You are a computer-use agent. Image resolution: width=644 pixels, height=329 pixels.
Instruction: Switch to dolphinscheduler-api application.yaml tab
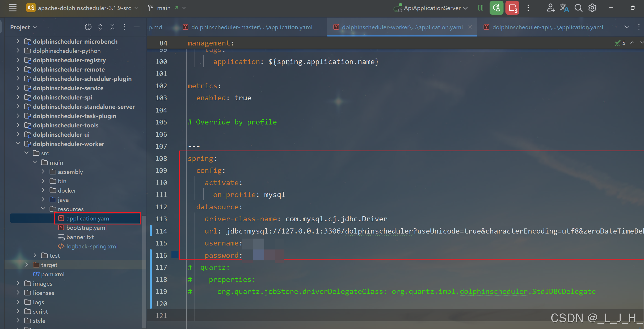[x=547, y=27]
